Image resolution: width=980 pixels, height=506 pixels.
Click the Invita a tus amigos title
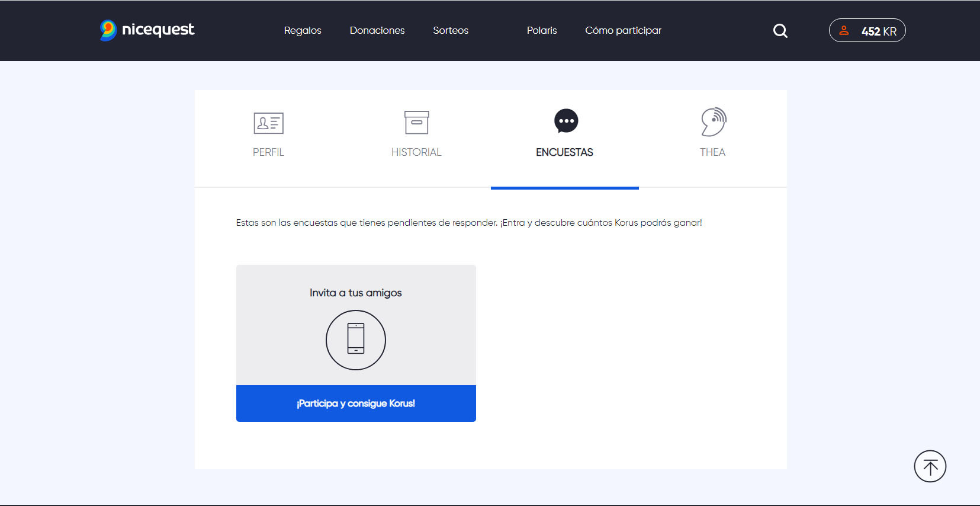[x=356, y=293]
